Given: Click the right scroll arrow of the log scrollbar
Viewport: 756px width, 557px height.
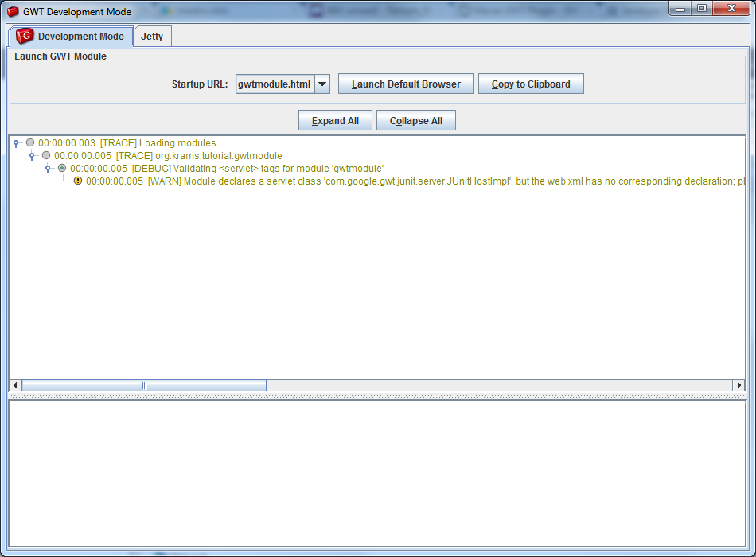Looking at the screenshot, I should [741, 385].
